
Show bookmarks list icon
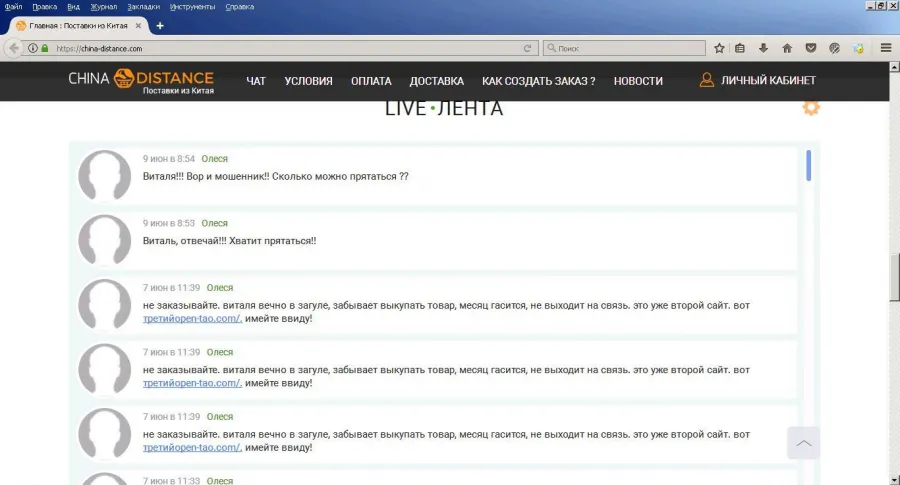[740, 48]
